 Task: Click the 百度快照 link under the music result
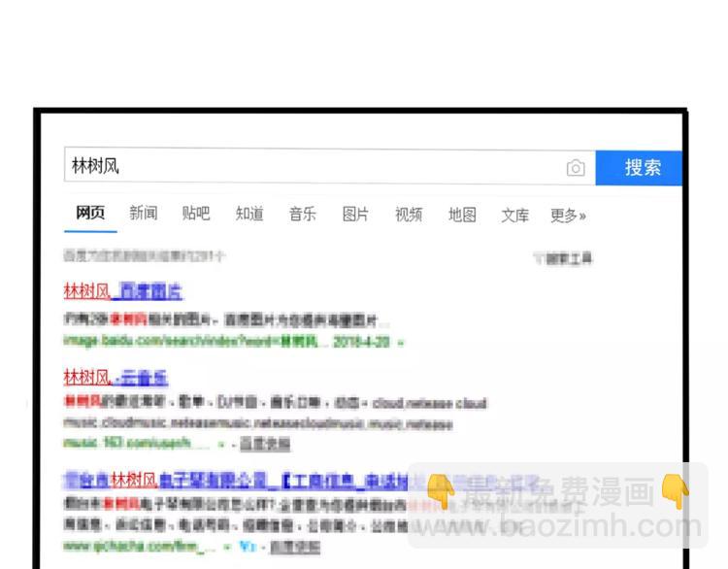click(x=265, y=444)
